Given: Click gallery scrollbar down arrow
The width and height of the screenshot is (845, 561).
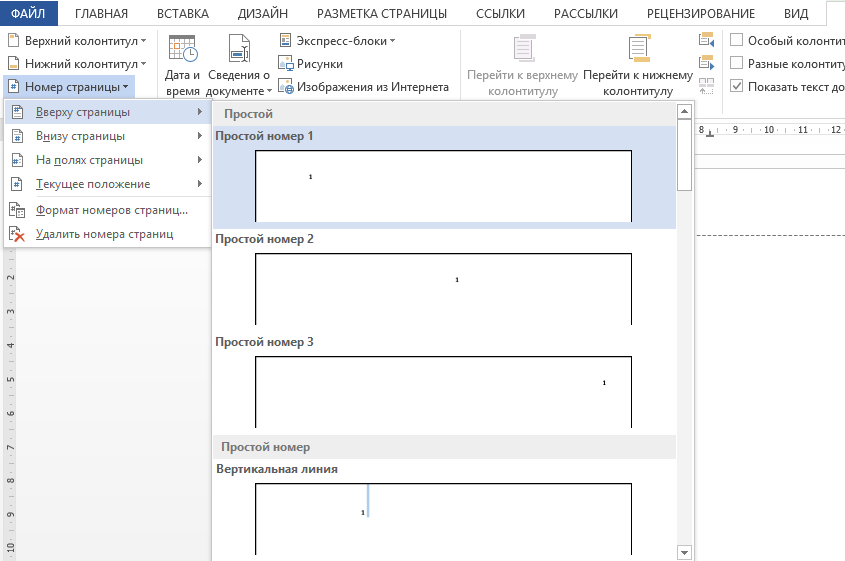Looking at the screenshot, I should 685,552.
